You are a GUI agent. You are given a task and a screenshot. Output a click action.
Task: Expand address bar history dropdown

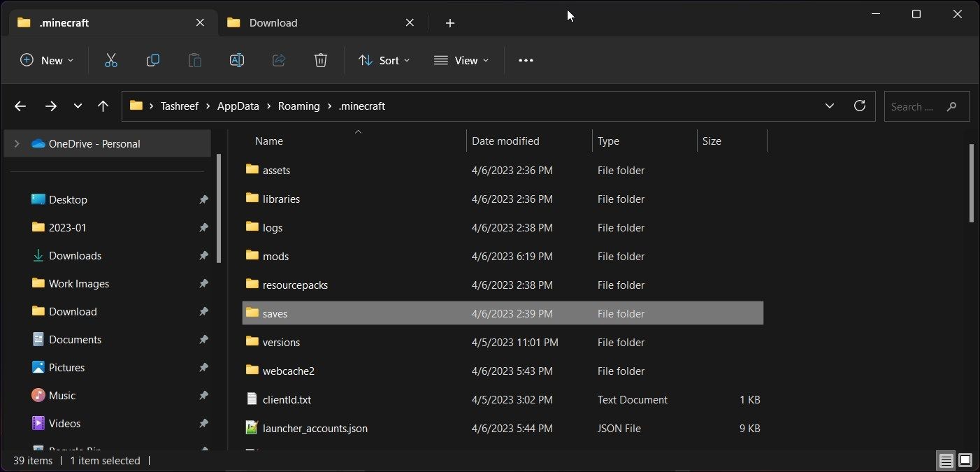click(830, 106)
